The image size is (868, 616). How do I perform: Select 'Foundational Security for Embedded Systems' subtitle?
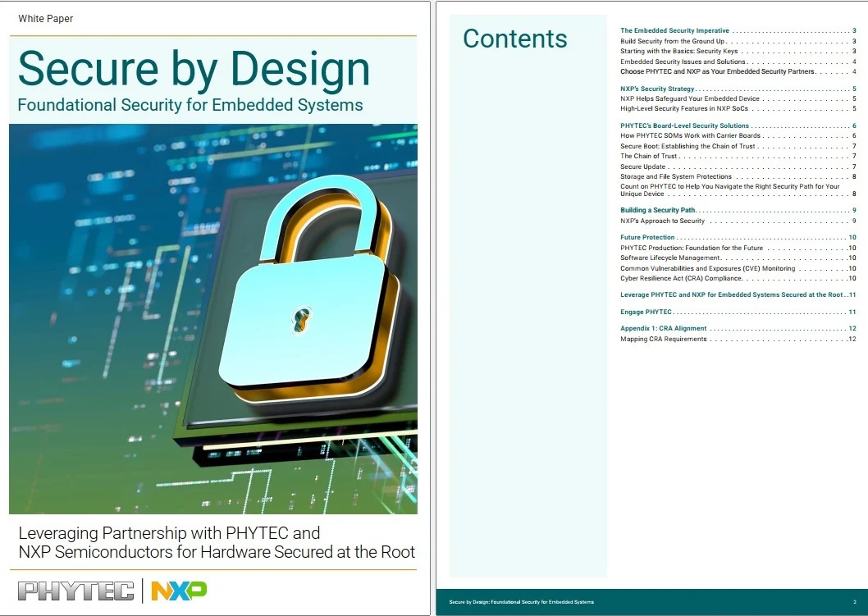tap(190, 105)
